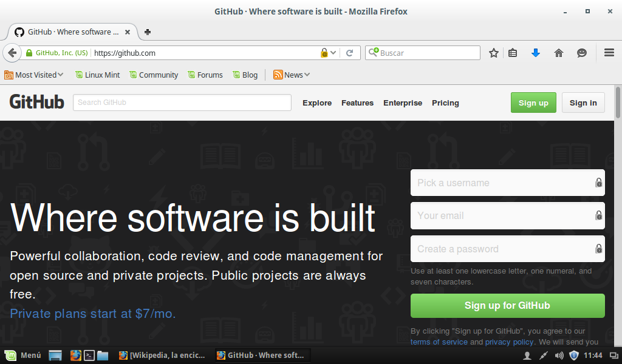Screen dimensions: 622x364
Task: Open Pricing in GitHub navigation
Action: (445, 103)
